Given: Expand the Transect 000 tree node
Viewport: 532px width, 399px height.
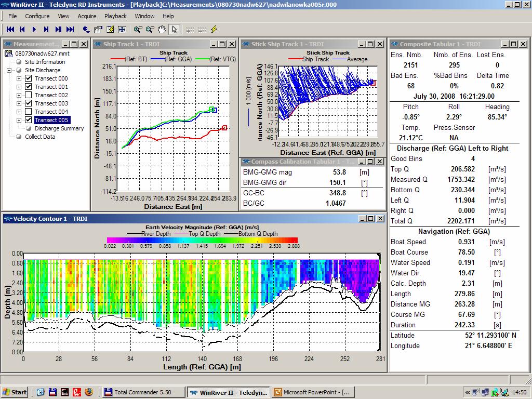Looking at the screenshot, I should tap(19, 78).
